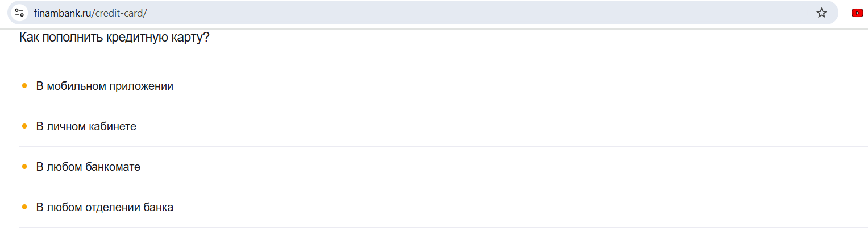Screen dimensions: 868x235
Task: Click the word банка in last item
Action: [x=158, y=207]
